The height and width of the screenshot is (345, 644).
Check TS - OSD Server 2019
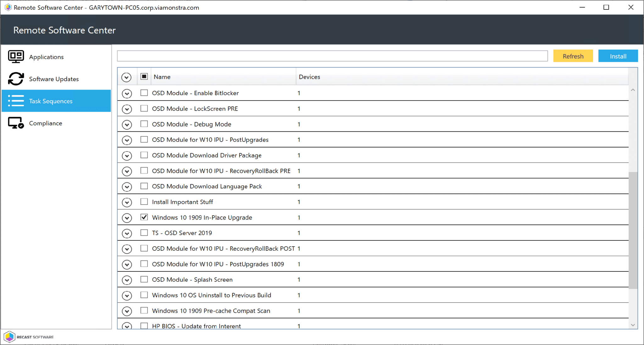tap(144, 233)
